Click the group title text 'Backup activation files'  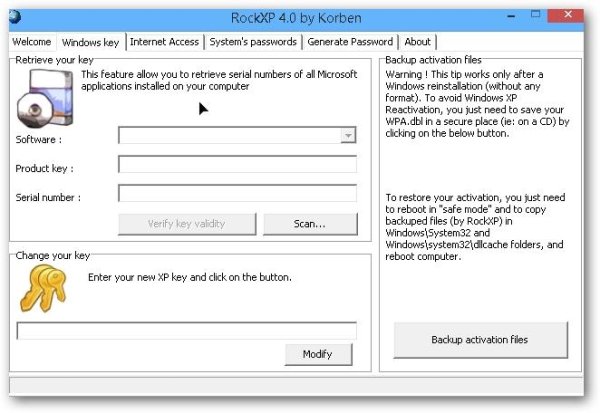tap(433, 60)
